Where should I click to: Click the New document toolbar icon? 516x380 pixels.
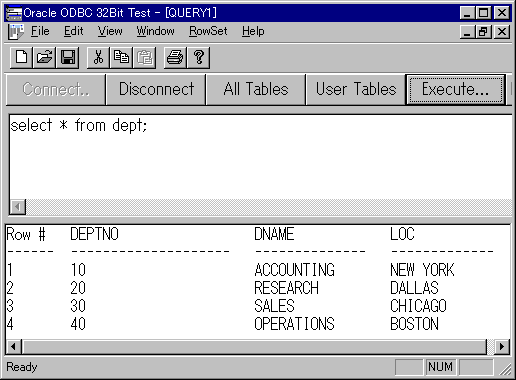(x=22, y=57)
